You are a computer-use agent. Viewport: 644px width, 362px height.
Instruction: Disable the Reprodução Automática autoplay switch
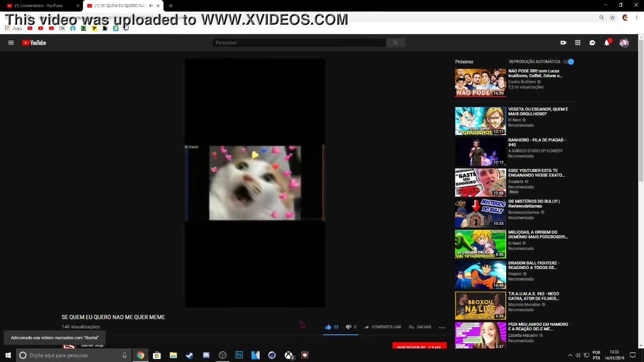tap(569, 62)
